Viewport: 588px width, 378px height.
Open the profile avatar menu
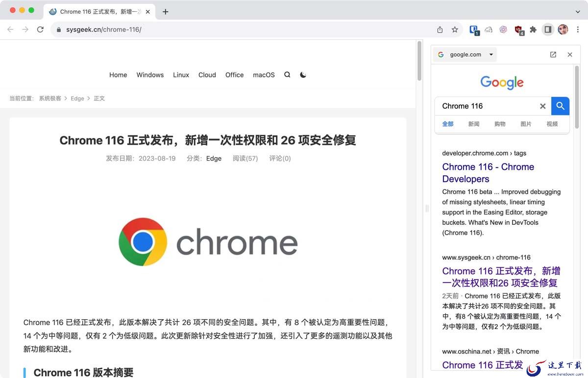(x=563, y=29)
